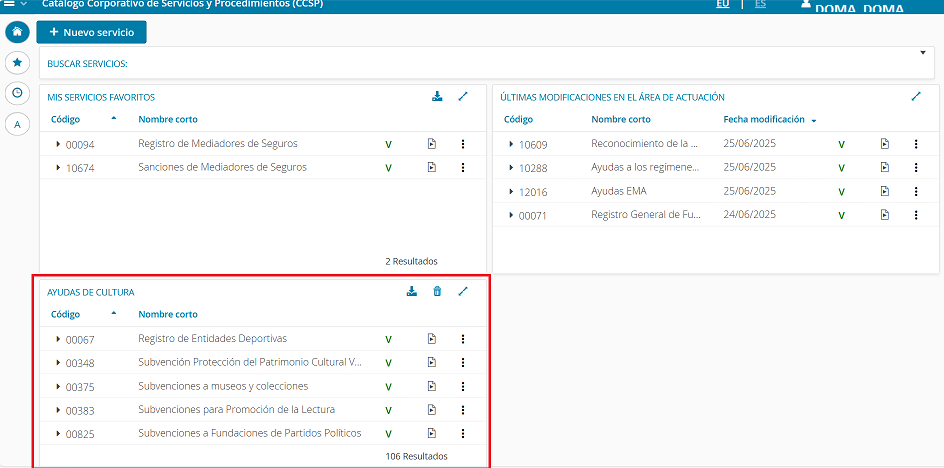Sort favorites by Código column
This screenshot has width=944, height=468.
coord(66,119)
